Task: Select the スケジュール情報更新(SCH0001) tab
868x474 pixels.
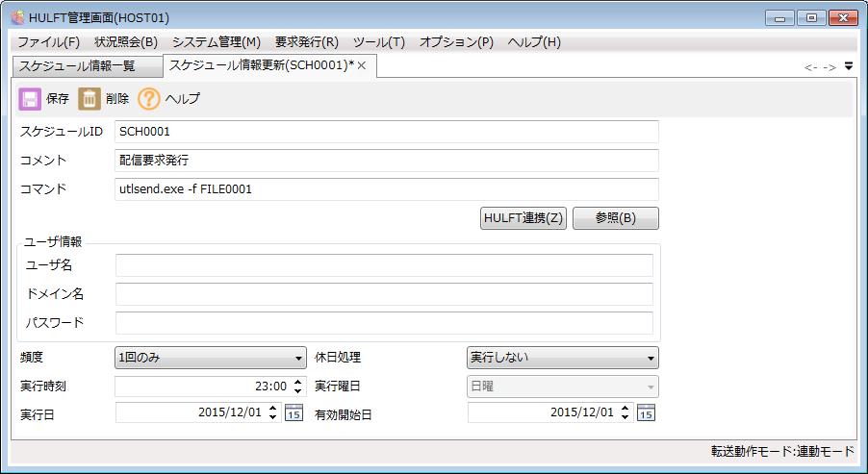Action: [269, 65]
